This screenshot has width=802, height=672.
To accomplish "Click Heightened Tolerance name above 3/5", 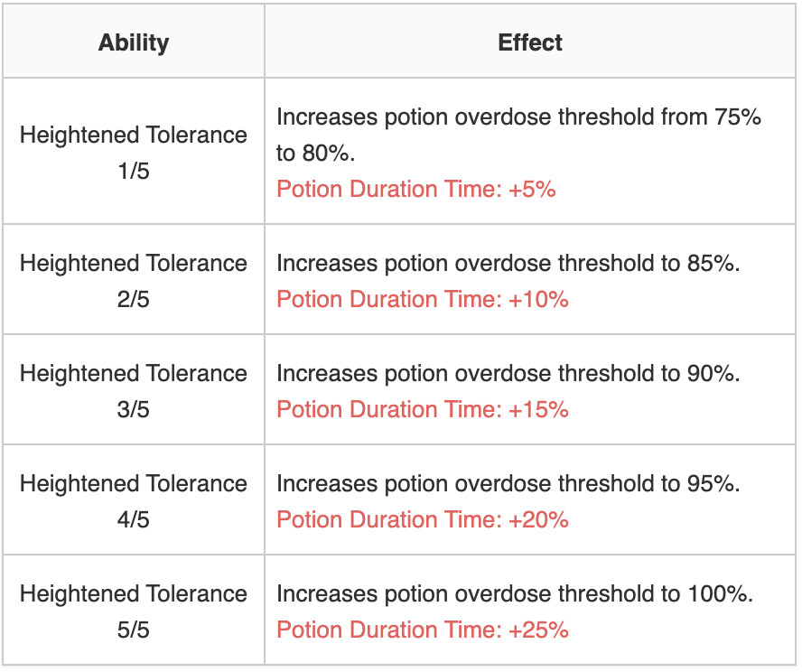I will pos(134,373).
